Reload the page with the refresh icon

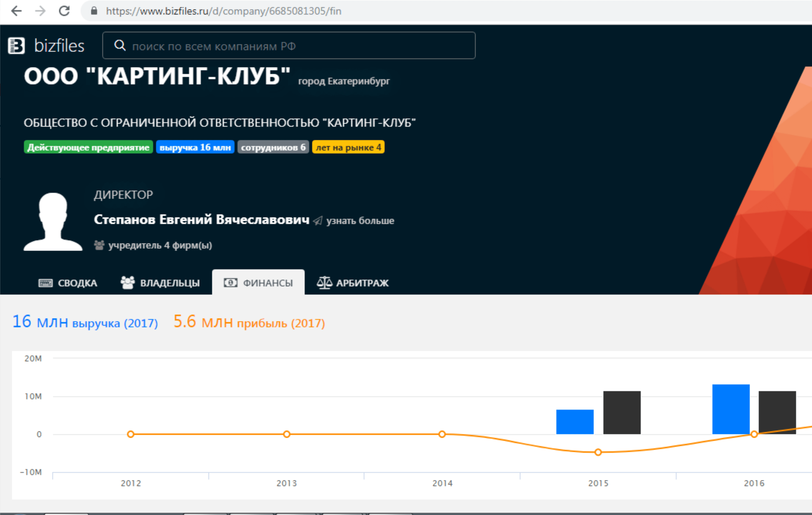(x=64, y=11)
